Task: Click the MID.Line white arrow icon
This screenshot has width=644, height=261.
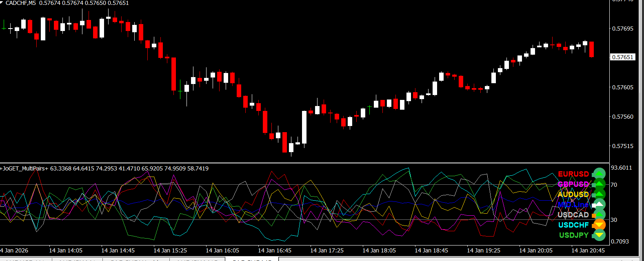Action: tap(599, 204)
